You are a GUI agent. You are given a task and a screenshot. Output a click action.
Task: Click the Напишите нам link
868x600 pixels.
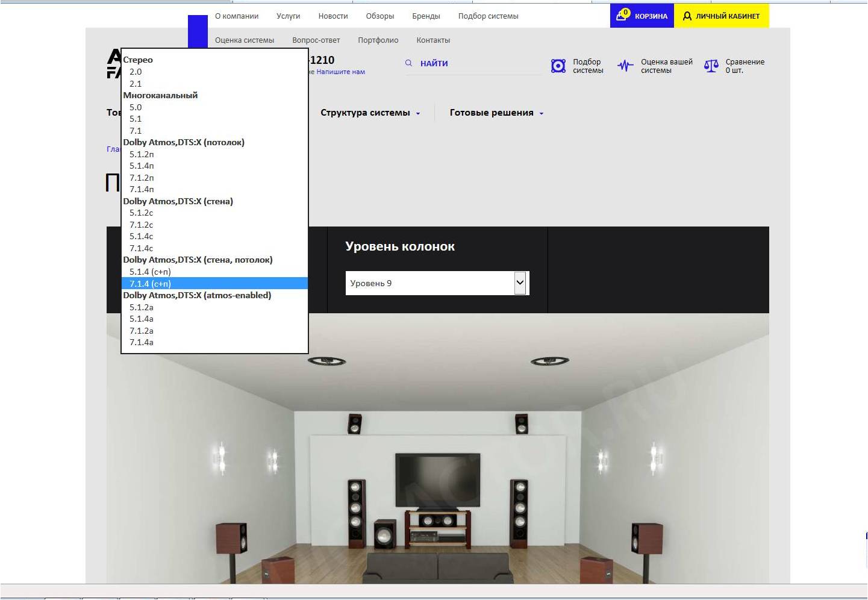point(341,72)
